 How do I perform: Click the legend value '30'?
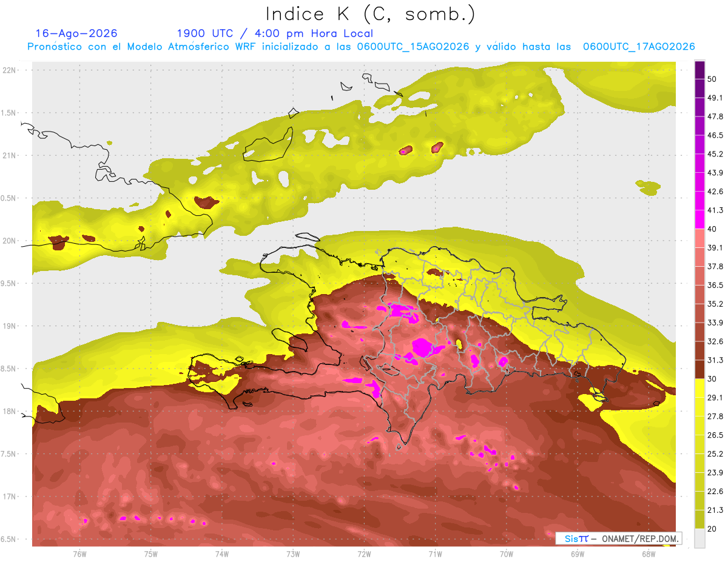tap(712, 379)
